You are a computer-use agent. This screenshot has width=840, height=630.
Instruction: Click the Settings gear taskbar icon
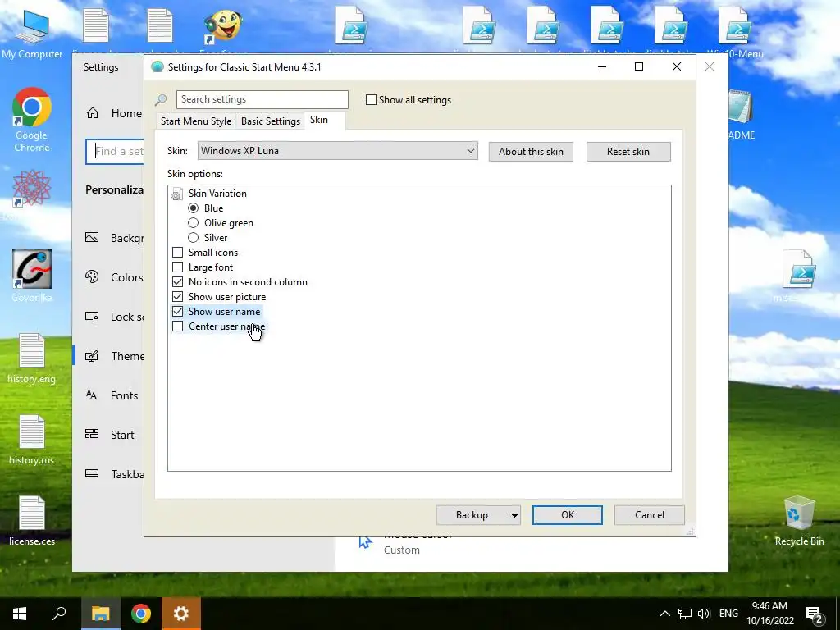[181, 614]
